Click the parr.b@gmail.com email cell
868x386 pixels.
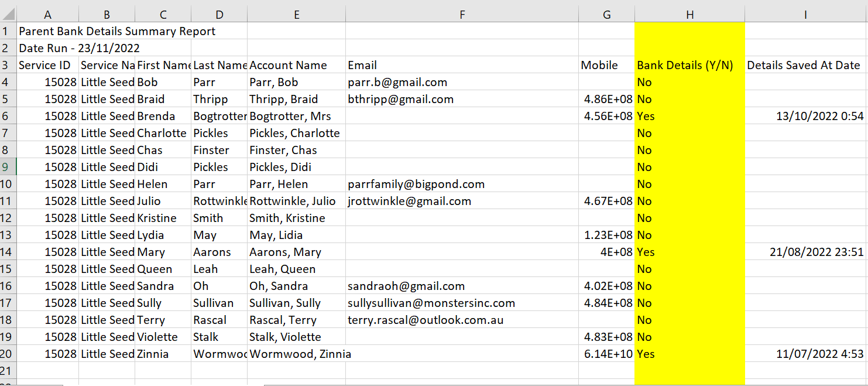point(397,82)
